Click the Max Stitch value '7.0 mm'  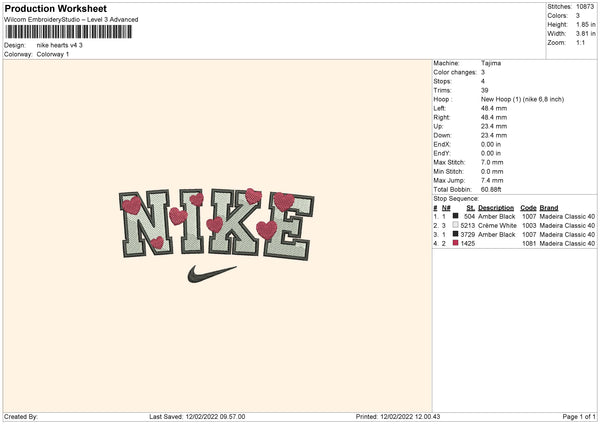coord(492,163)
